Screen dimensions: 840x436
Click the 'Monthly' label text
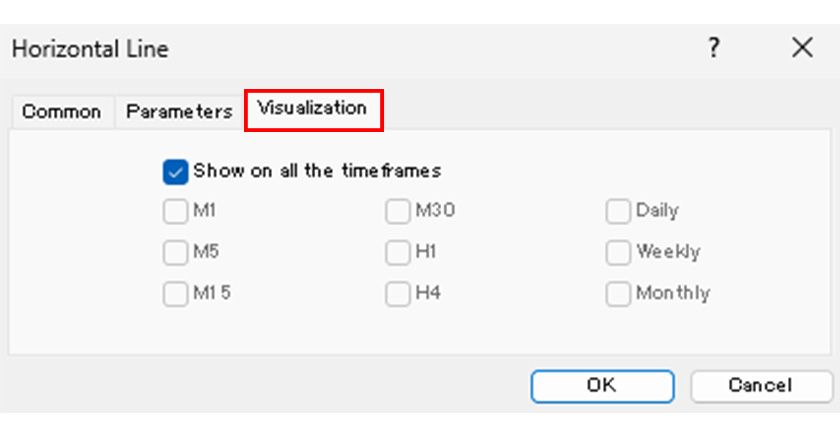coord(673,294)
